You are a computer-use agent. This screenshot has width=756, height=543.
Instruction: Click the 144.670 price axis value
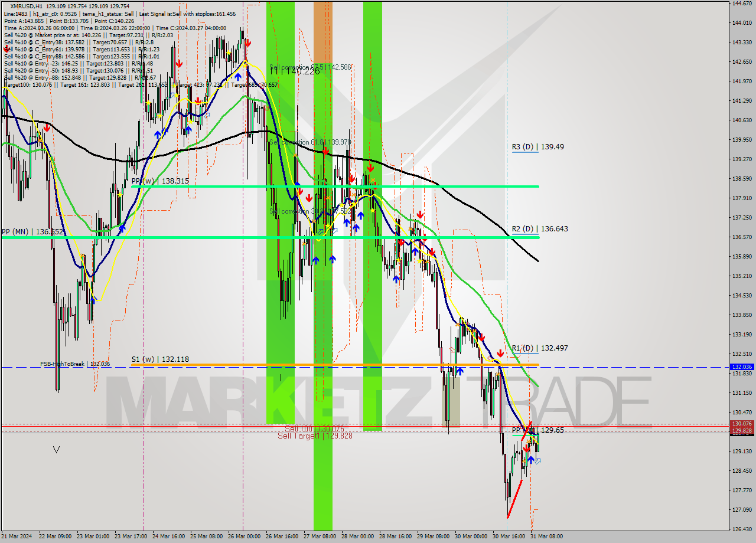742,4
